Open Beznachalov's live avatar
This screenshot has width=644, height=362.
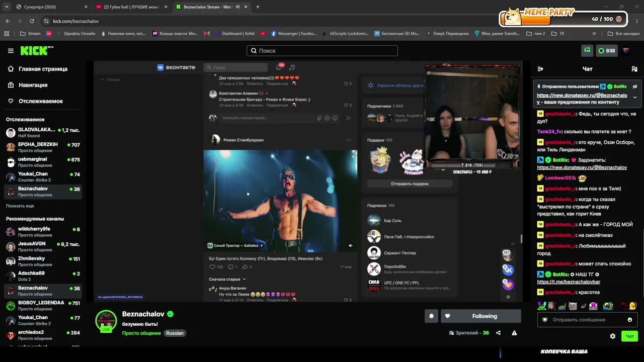click(x=106, y=321)
